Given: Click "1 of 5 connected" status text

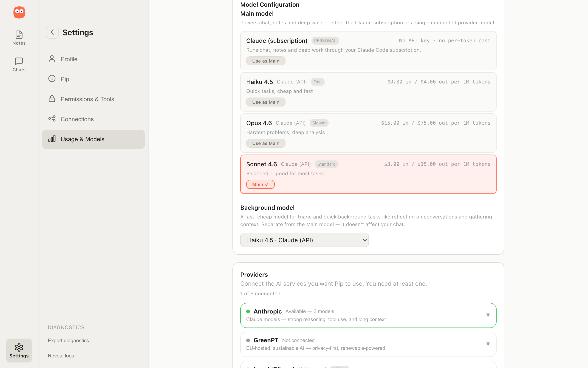Looking at the screenshot, I should pos(260,293).
